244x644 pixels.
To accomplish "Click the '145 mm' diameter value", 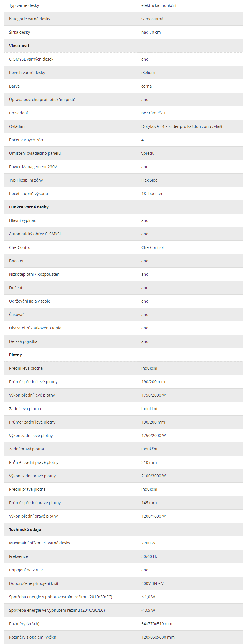I will pyautogui.click(x=149, y=503).
